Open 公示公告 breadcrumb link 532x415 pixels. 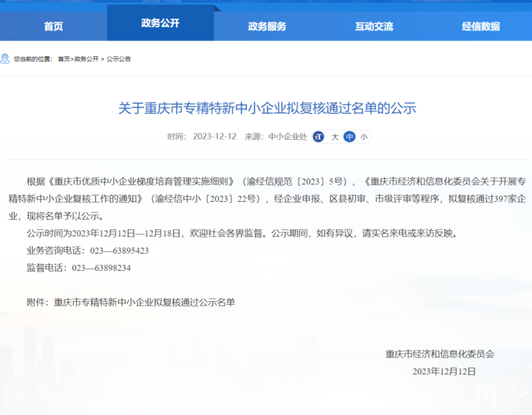(118, 59)
